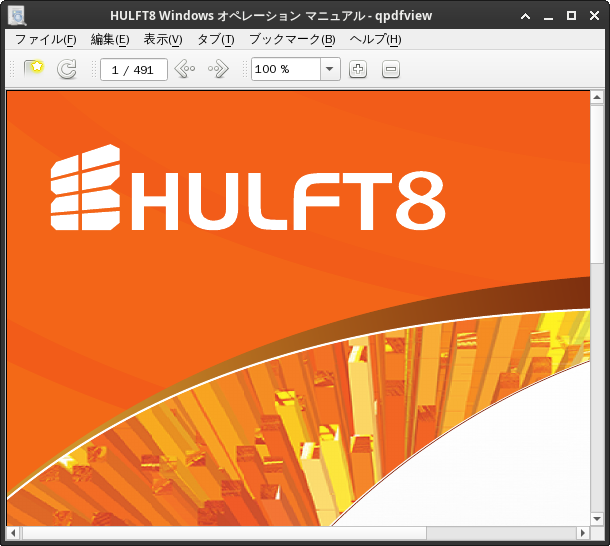
Task: Open the タブ(T) menu
Action: [x=216, y=39]
